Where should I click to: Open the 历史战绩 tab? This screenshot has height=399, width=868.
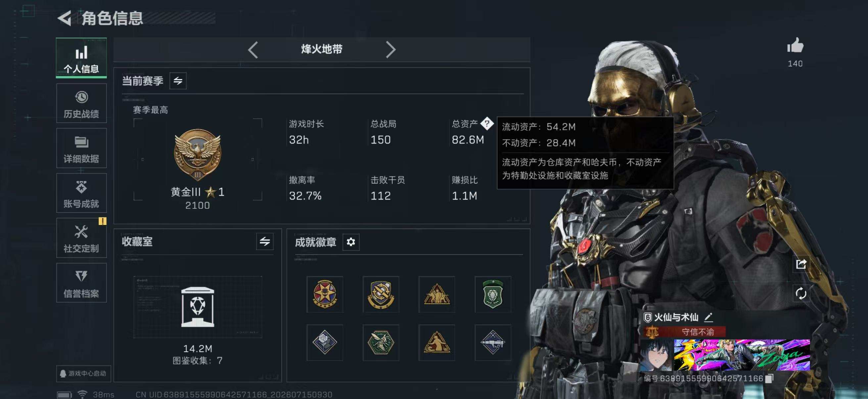pyautogui.click(x=81, y=103)
